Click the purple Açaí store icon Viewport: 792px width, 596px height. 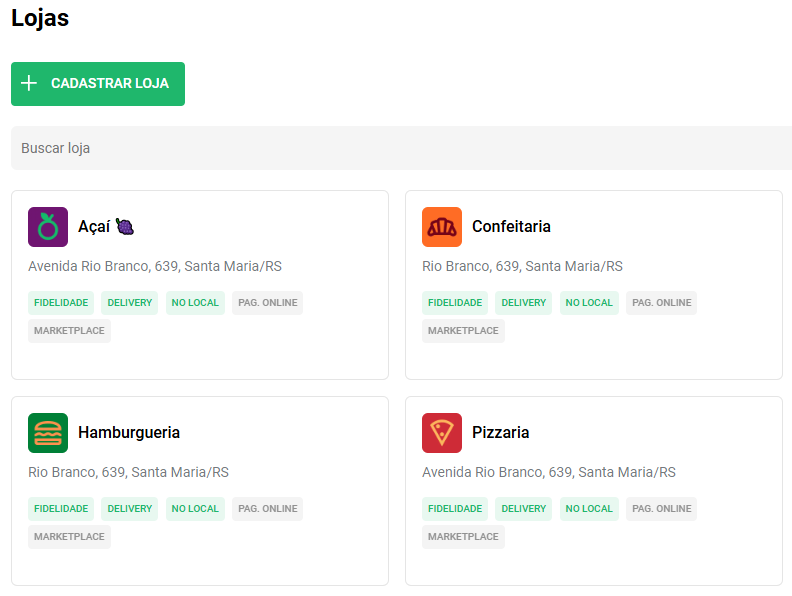[48, 227]
